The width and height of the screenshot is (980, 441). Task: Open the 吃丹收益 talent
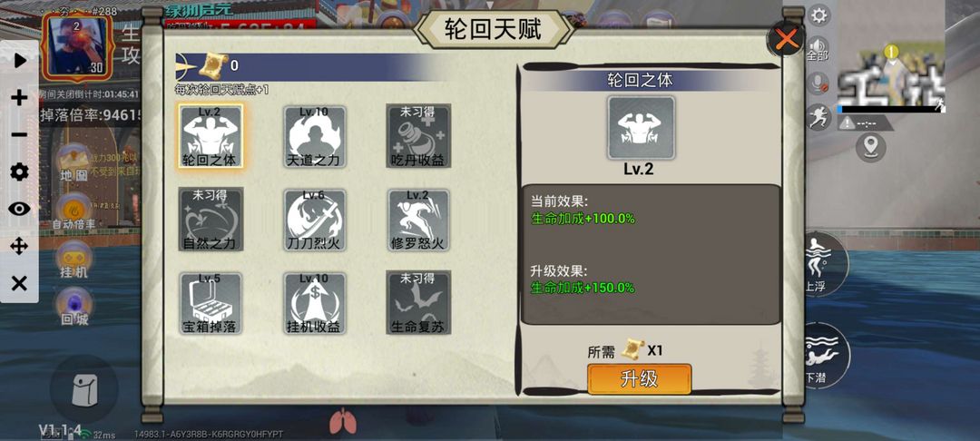tap(418, 136)
